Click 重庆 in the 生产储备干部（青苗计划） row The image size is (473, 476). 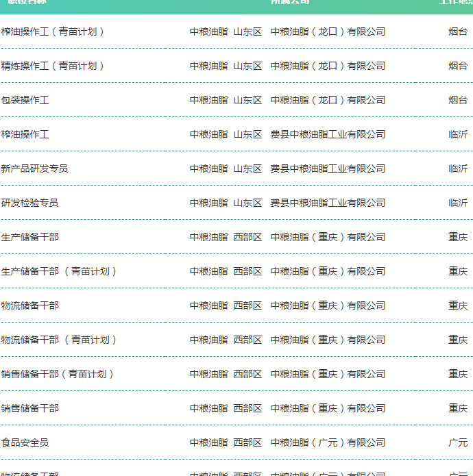[x=458, y=271]
